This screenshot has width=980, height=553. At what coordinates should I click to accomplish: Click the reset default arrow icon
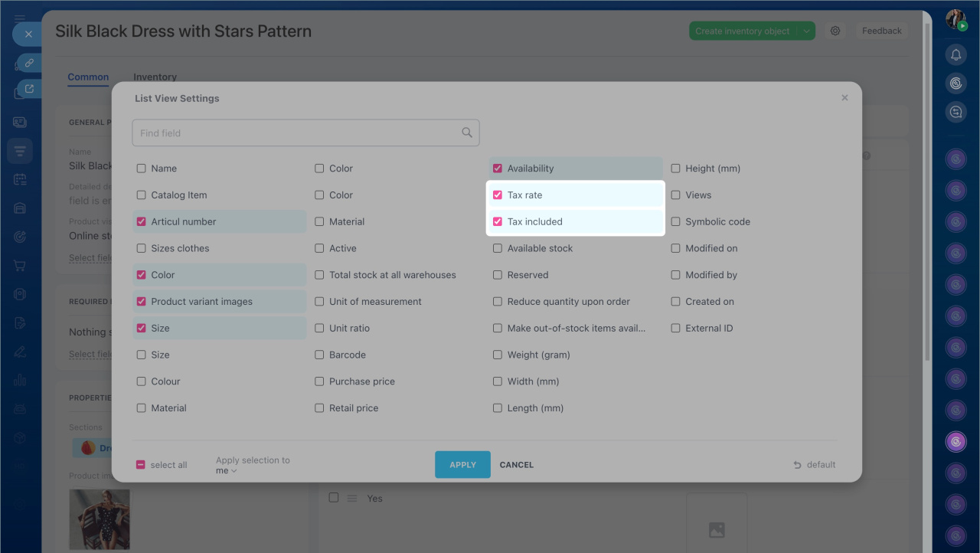[797, 465]
